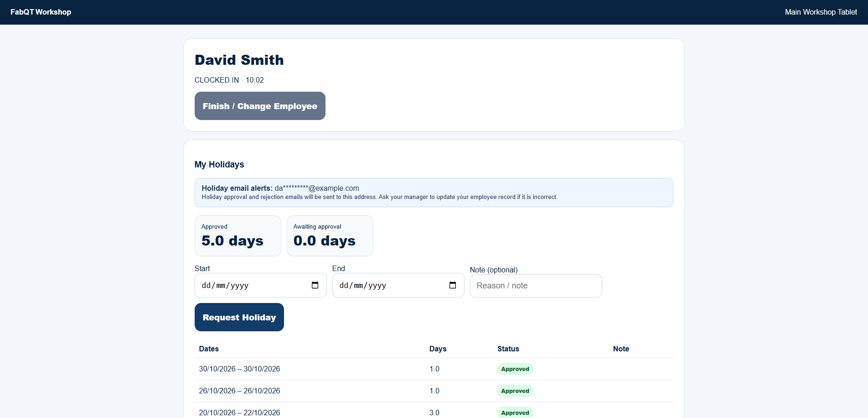Click the Note column header
Viewport: 868px width, 418px height.
[x=621, y=349]
